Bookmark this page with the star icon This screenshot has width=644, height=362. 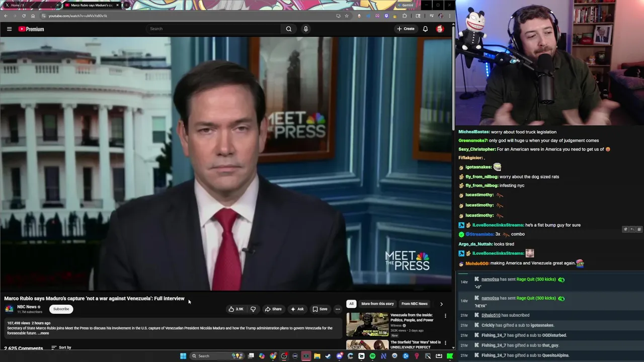(346, 16)
